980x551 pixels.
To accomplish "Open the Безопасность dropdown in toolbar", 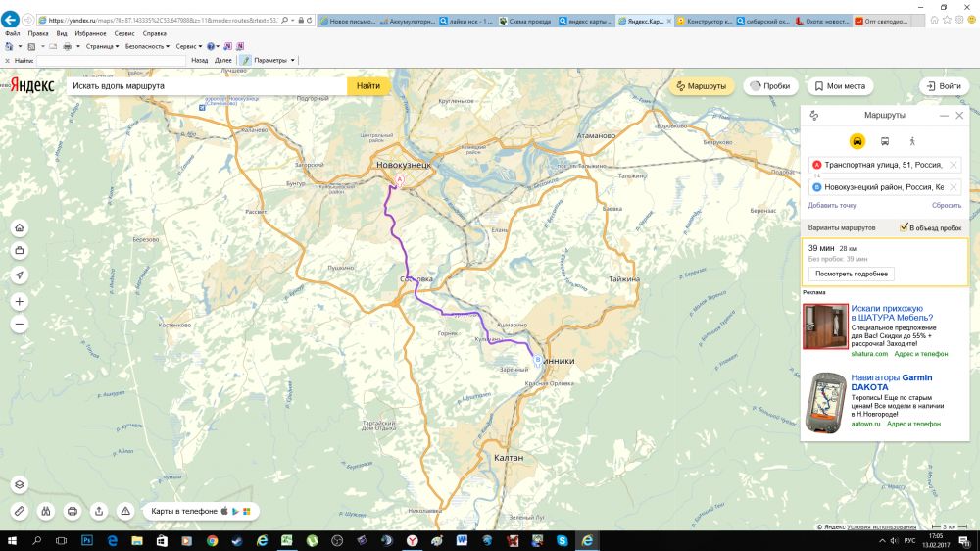I will click(x=147, y=46).
